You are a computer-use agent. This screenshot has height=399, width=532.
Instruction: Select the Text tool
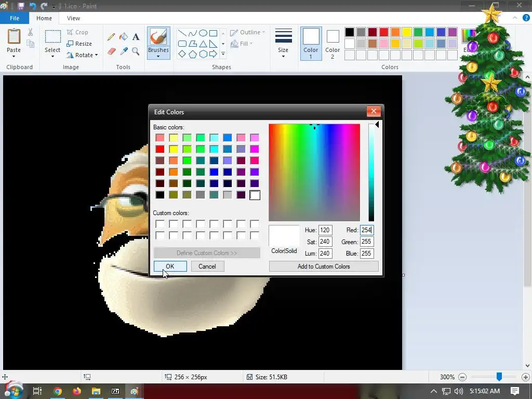point(136,37)
